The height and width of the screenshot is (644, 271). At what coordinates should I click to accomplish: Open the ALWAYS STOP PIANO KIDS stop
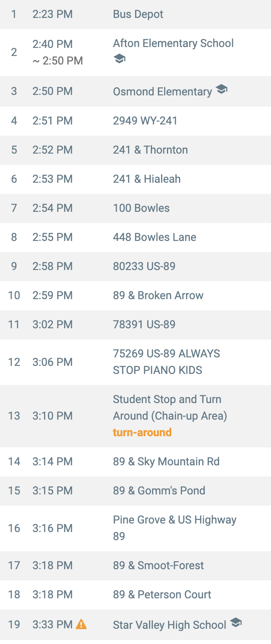tap(135, 362)
